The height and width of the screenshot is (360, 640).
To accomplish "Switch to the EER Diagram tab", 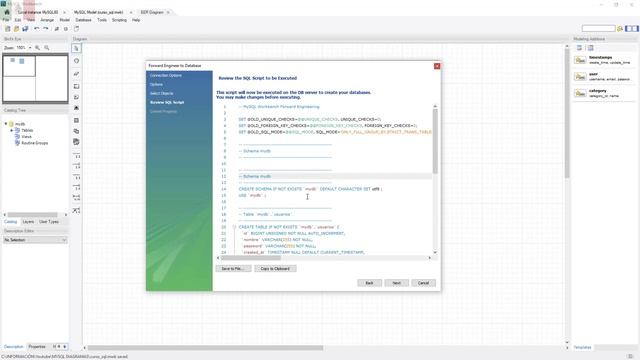I will click(x=152, y=12).
